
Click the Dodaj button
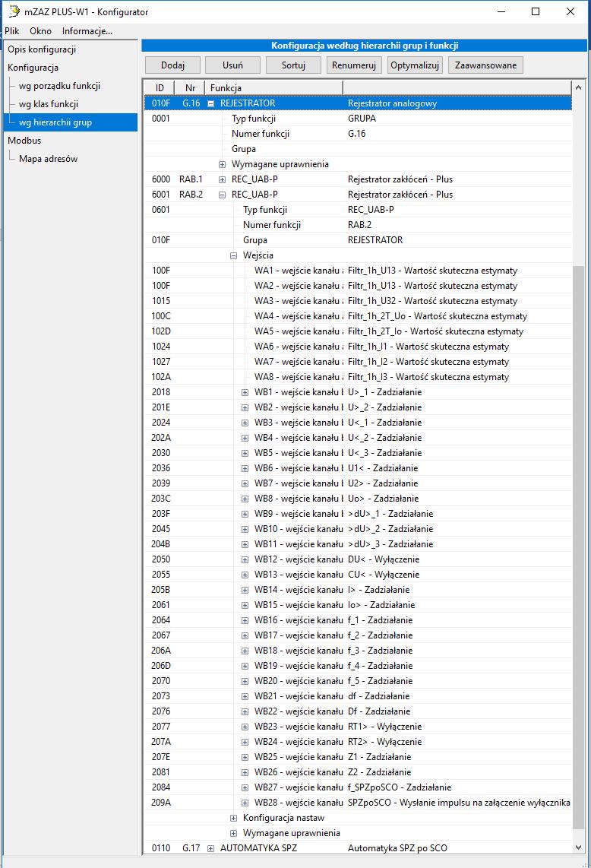(172, 65)
